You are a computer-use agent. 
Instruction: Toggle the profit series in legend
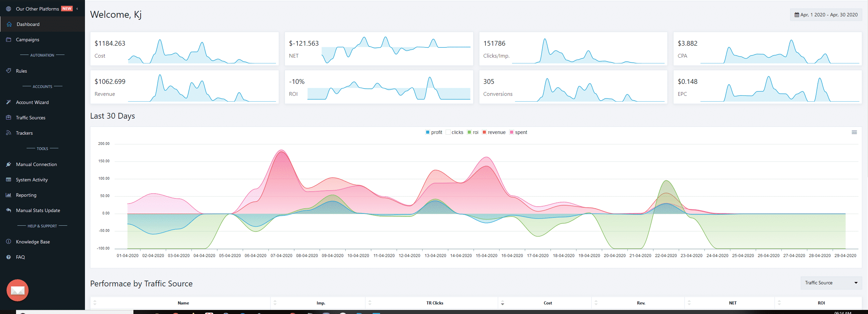tap(434, 132)
